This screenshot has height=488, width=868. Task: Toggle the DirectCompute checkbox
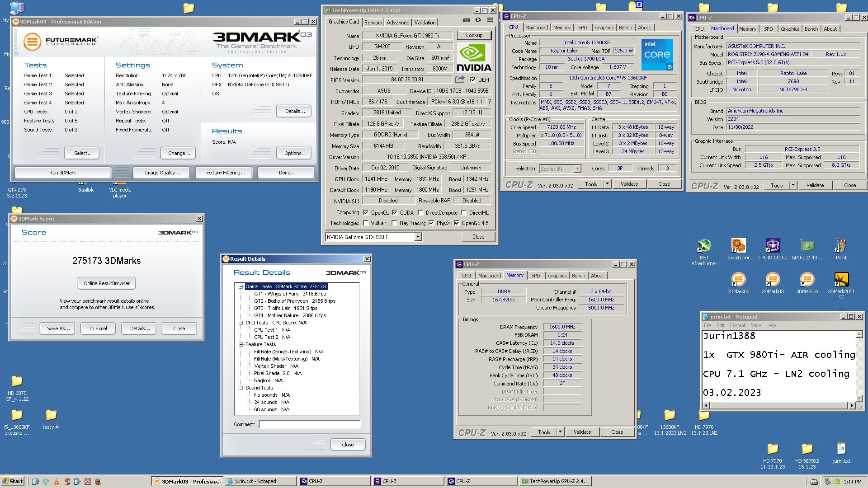420,212
